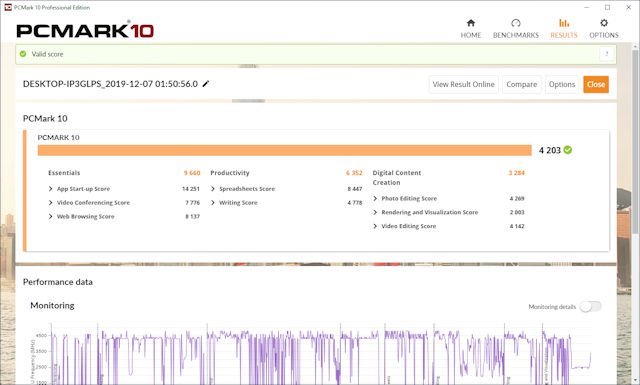Click the green Valid score check icon
The image size is (640, 385).
click(x=23, y=54)
